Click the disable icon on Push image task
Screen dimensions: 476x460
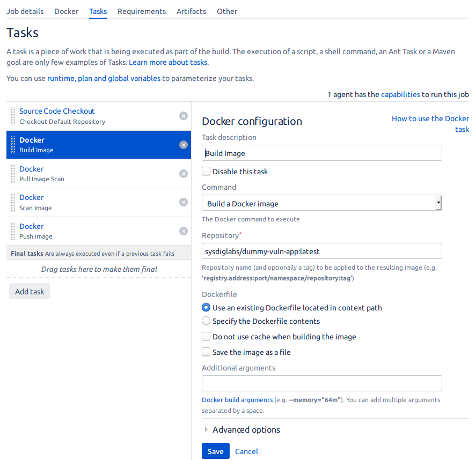[x=183, y=231]
